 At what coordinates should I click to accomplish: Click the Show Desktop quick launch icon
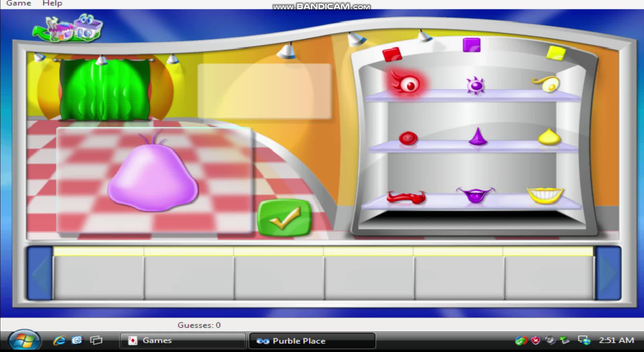click(x=77, y=341)
